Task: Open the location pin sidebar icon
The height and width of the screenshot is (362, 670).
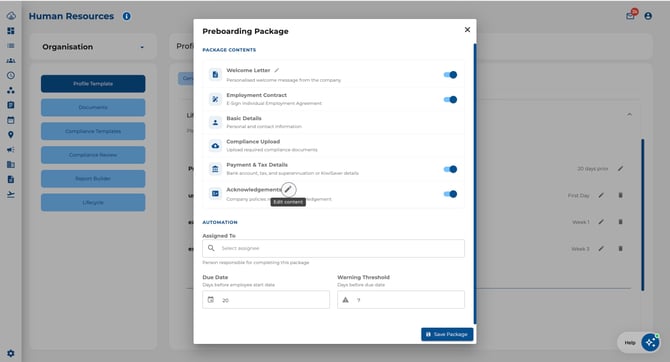Action: 11,135
